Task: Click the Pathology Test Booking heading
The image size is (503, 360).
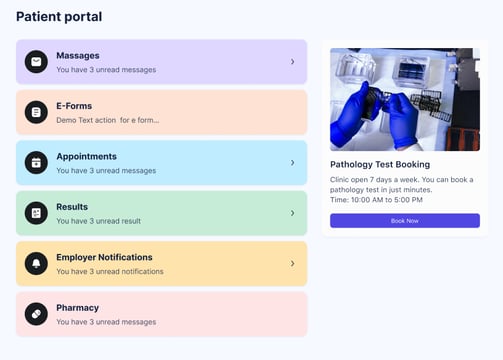Action: tap(380, 164)
